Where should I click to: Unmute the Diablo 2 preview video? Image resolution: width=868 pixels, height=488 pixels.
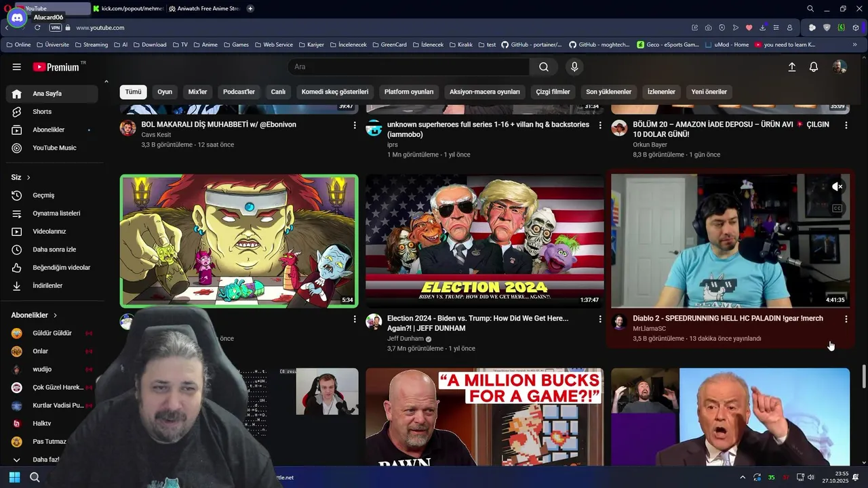click(837, 186)
